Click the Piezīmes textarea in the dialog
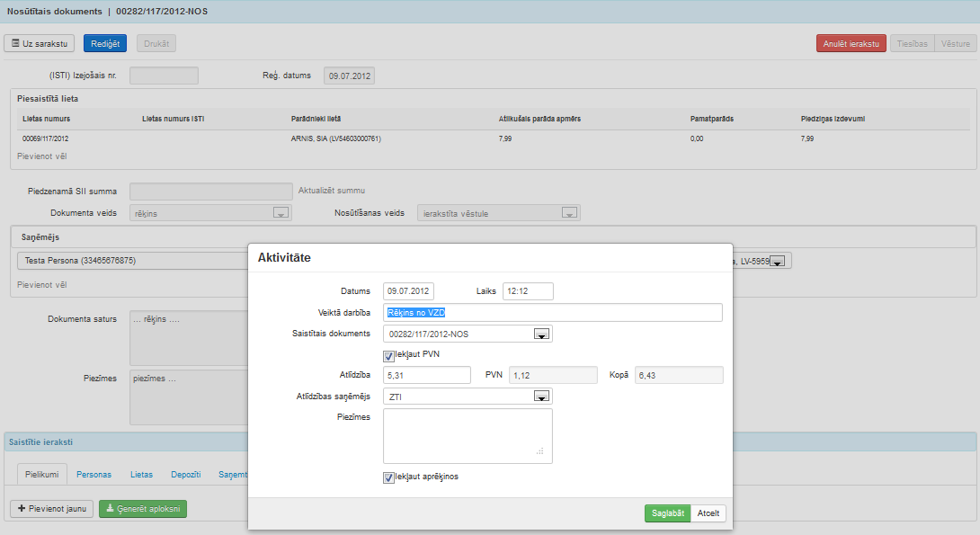Screen dimensions: 980x535 (468, 436)
